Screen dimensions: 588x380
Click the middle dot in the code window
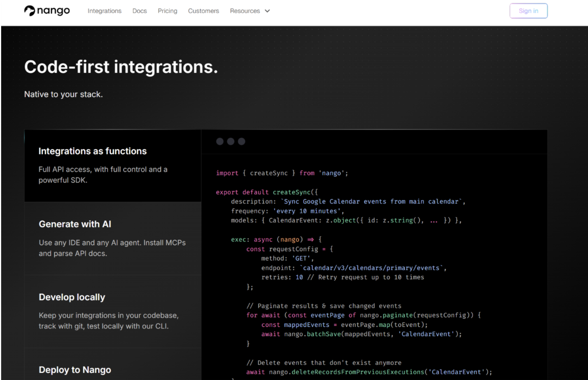tap(231, 142)
